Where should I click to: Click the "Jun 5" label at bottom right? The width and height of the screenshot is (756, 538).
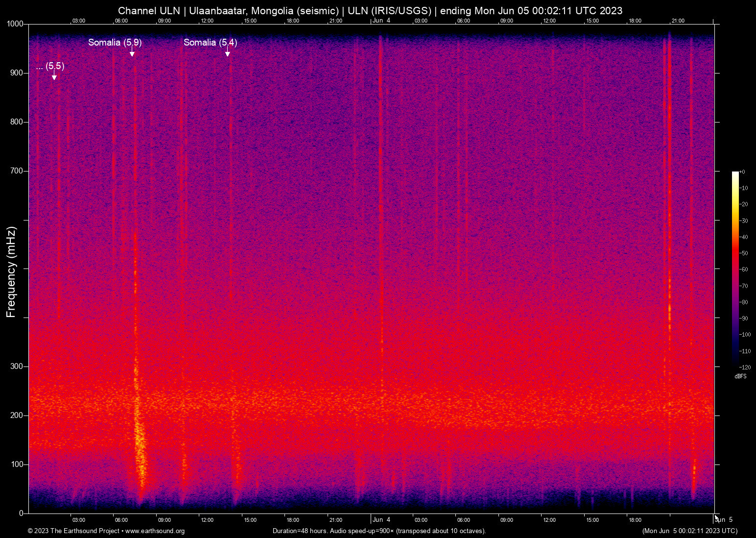point(724,519)
